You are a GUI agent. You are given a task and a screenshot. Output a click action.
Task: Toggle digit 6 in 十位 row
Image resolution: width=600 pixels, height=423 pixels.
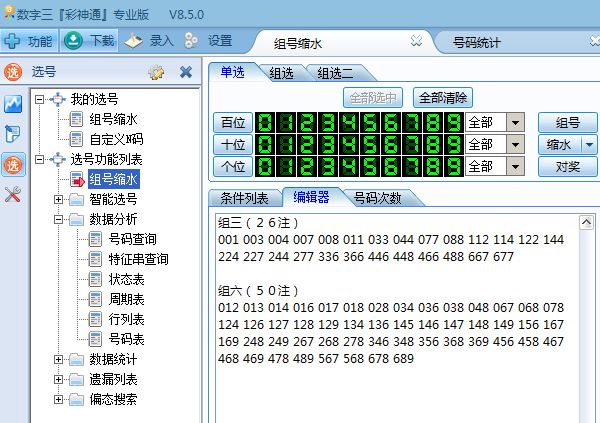[x=391, y=145]
